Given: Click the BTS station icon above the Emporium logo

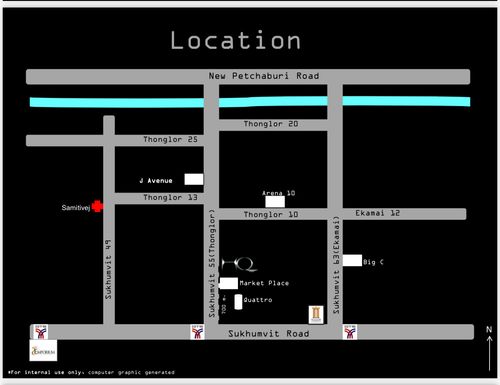Looking at the screenshot, I should (41, 332).
